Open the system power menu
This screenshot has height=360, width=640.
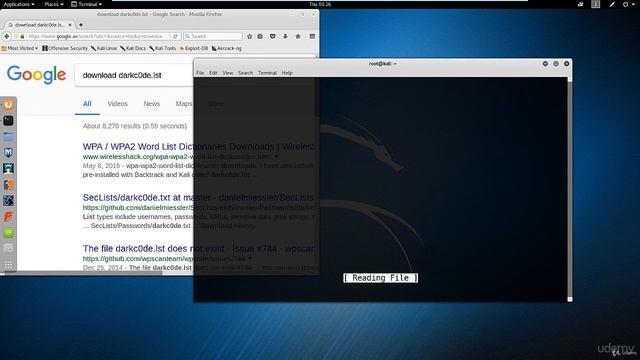point(628,4)
